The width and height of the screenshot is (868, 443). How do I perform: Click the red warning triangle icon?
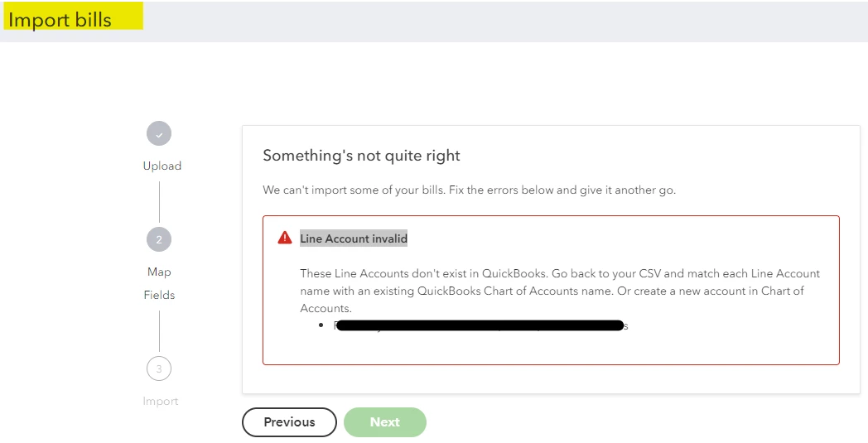[285, 238]
